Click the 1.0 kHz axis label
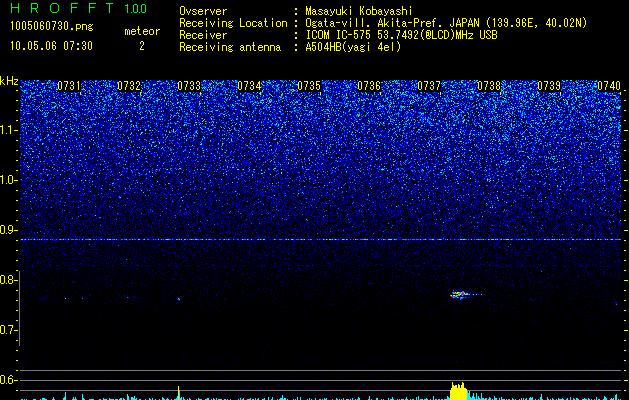The height and width of the screenshot is (400, 629). coord(9,180)
